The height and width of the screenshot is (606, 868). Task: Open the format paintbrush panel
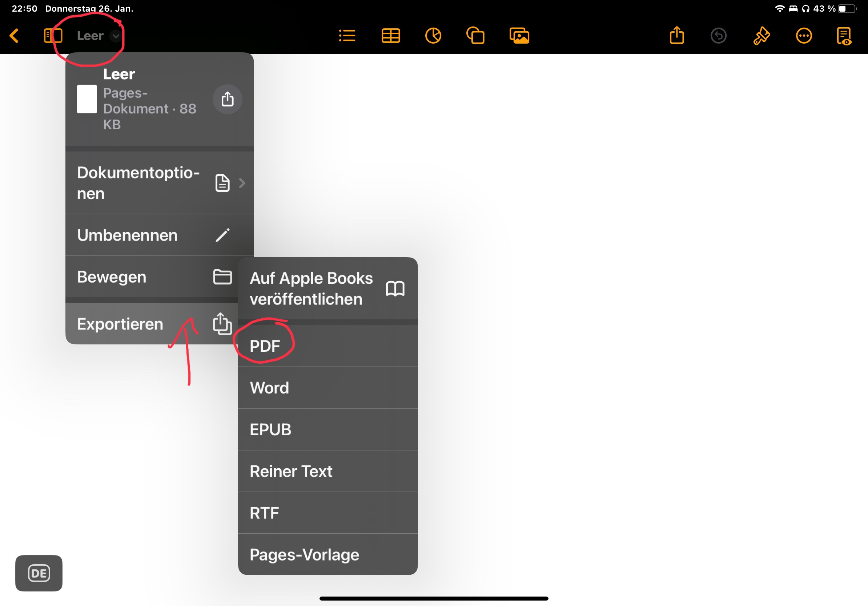(x=761, y=36)
